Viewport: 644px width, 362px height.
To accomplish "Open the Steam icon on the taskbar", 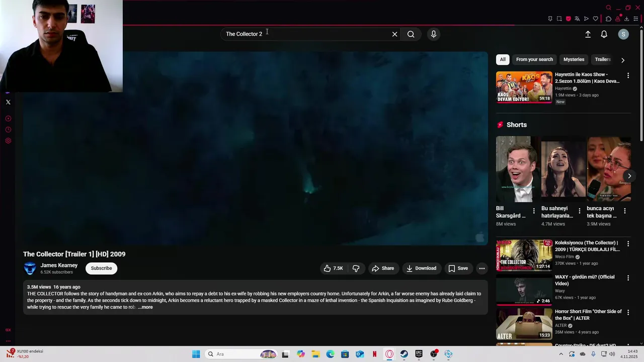I will point(404,354).
